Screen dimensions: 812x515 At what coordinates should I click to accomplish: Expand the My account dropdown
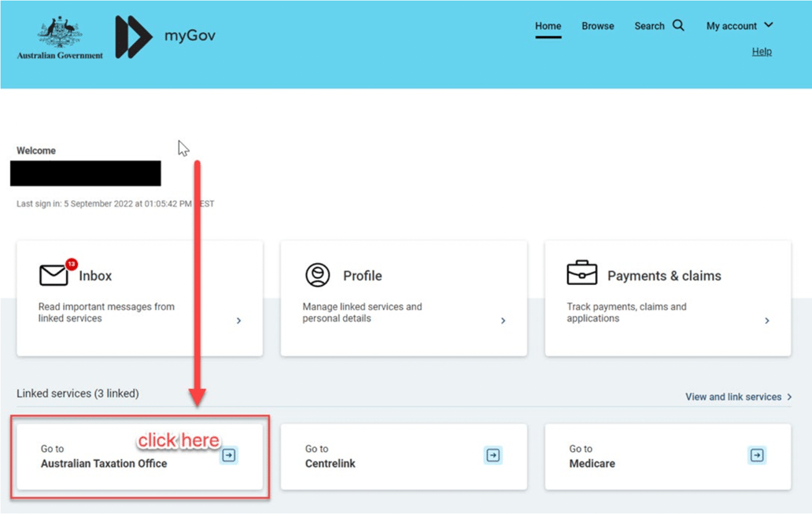738,25
